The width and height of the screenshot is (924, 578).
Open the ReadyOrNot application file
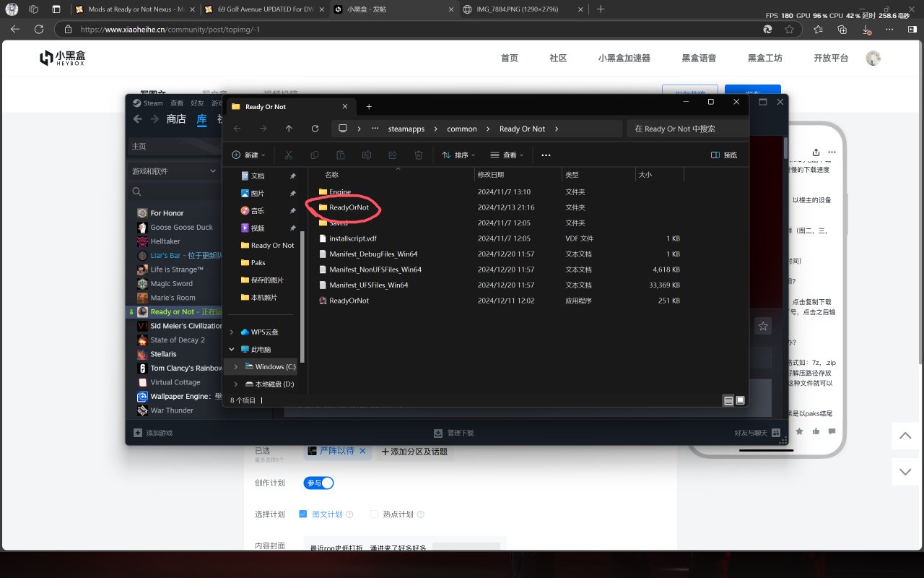349,301
